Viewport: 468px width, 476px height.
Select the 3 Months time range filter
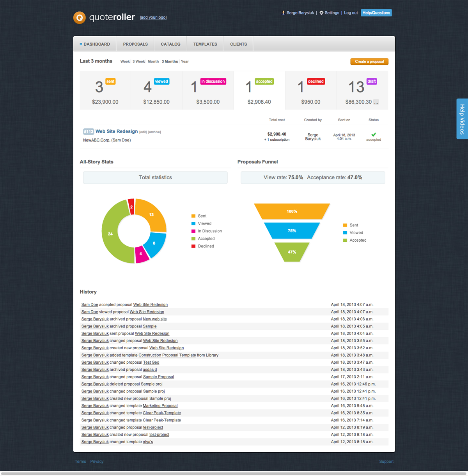(170, 62)
